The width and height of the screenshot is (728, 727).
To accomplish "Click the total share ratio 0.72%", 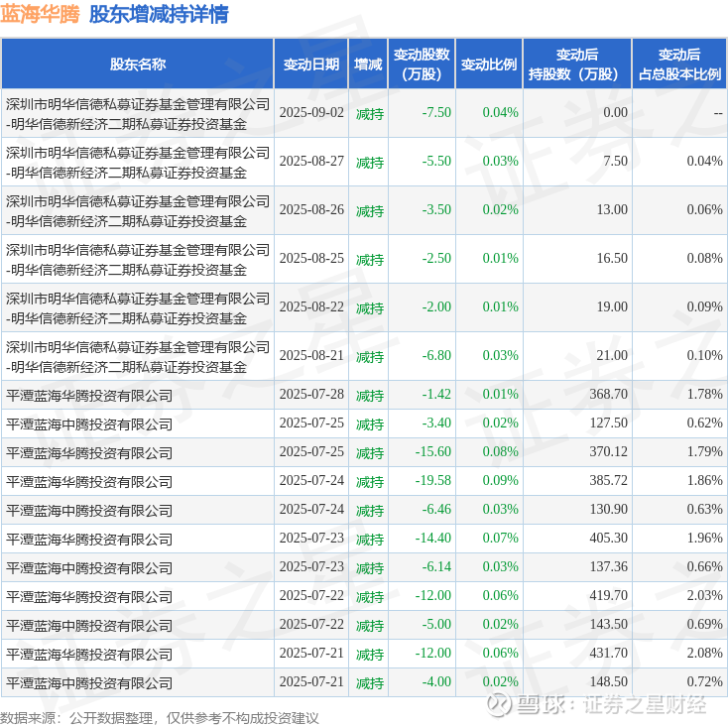I will [x=705, y=682].
